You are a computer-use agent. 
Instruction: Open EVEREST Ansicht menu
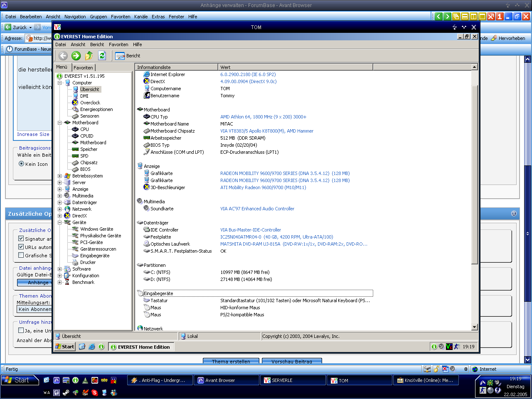click(78, 44)
